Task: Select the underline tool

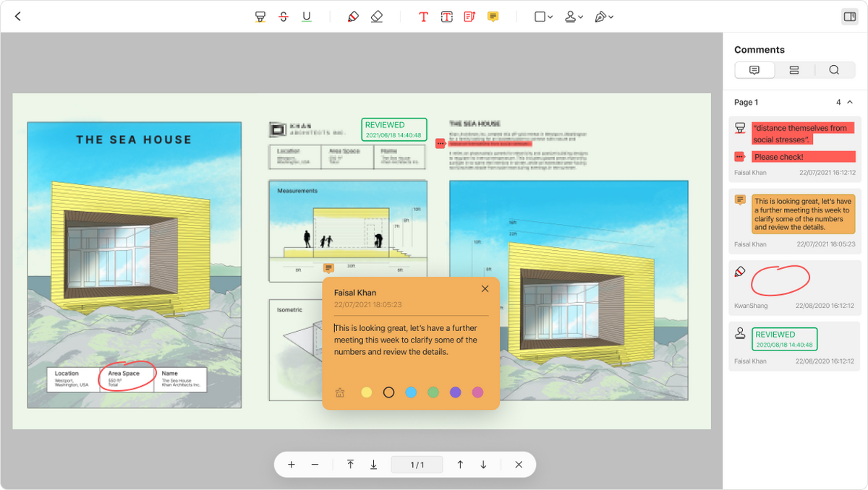Action: pos(307,17)
